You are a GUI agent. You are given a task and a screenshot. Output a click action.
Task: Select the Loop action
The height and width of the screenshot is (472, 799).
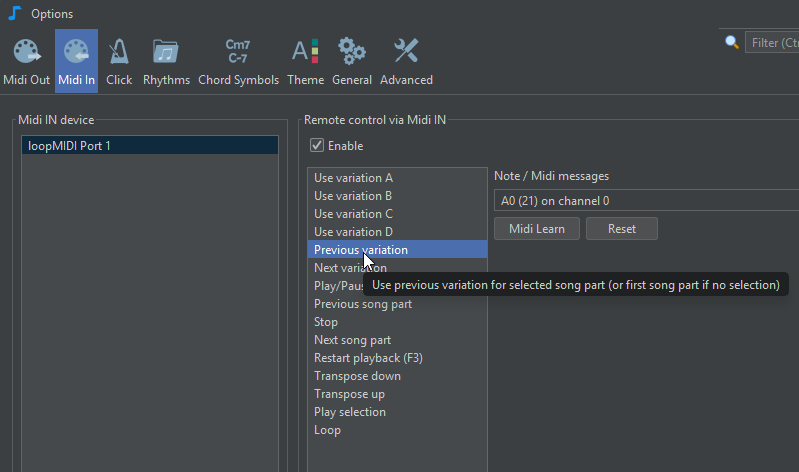click(327, 430)
